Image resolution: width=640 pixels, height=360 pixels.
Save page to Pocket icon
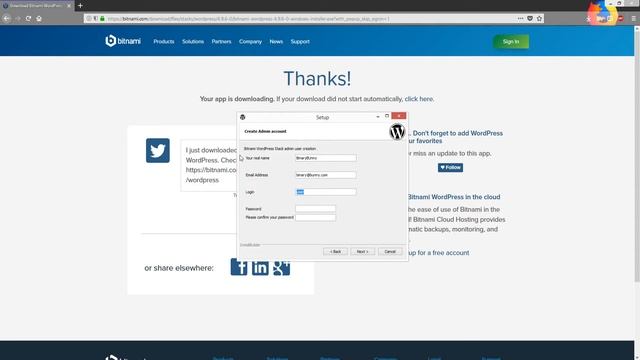(530, 18)
